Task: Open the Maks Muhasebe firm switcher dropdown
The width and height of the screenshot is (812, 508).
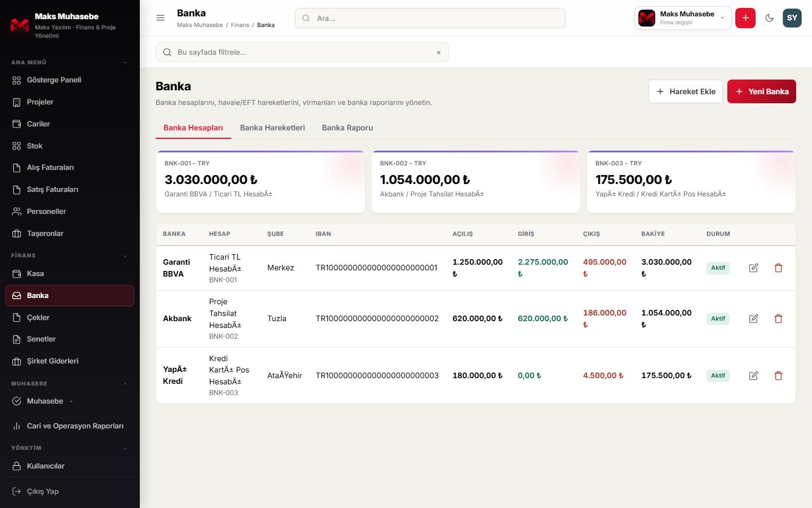Action: pos(683,18)
